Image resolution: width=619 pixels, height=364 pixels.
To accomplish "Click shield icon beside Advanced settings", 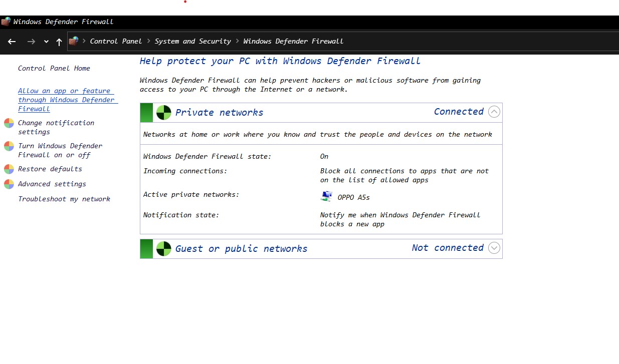I will click(x=9, y=184).
